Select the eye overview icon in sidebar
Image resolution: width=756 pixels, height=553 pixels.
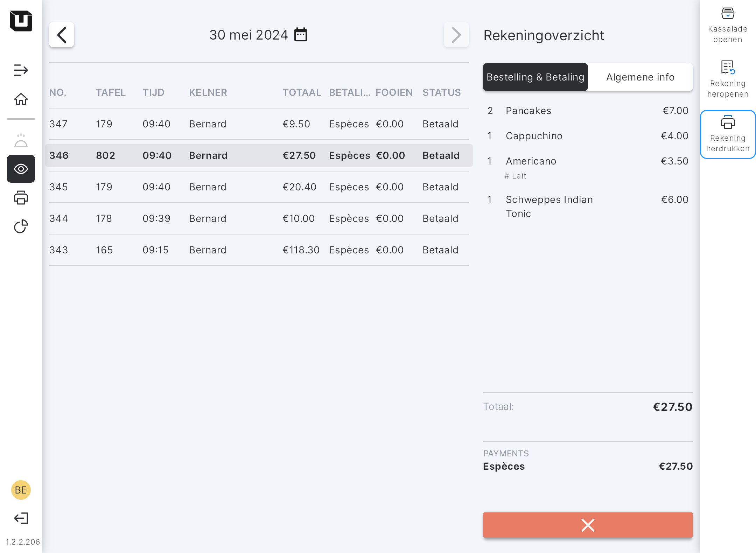(x=21, y=169)
